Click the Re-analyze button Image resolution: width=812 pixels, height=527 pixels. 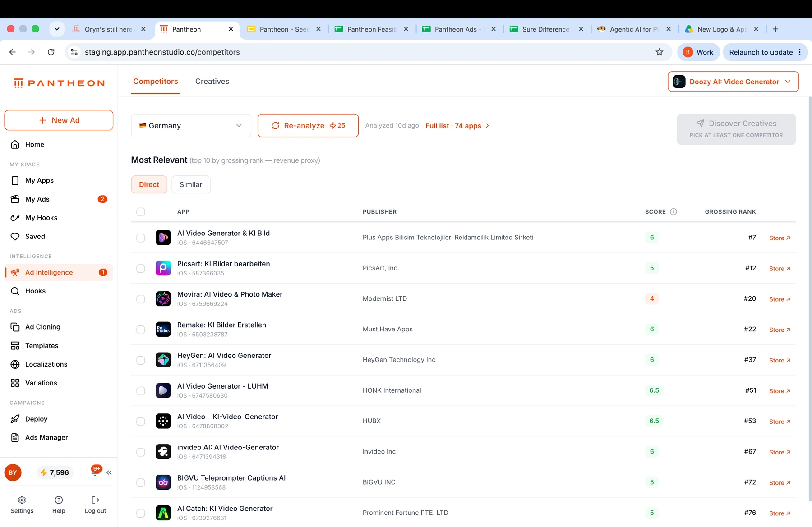point(308,125)
